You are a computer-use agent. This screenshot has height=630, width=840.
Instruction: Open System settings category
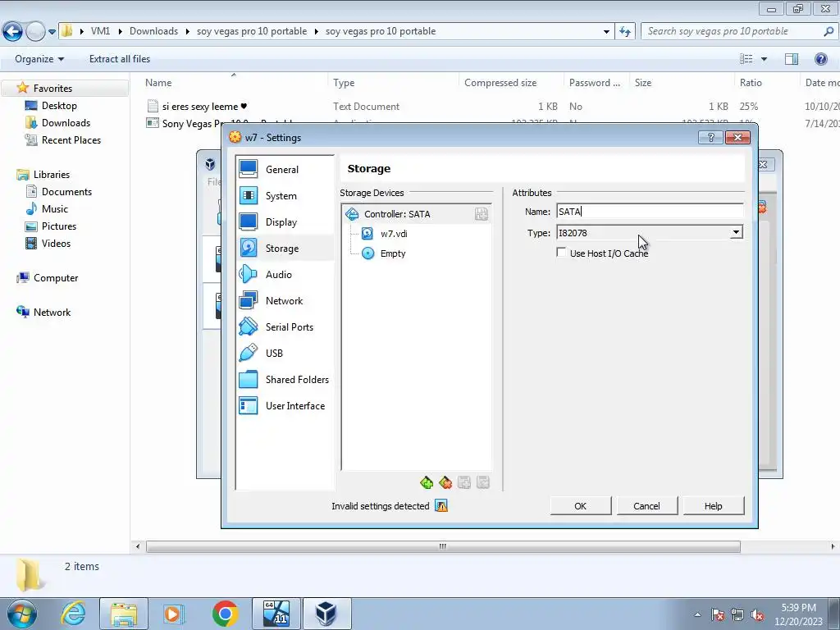(285, 195)
